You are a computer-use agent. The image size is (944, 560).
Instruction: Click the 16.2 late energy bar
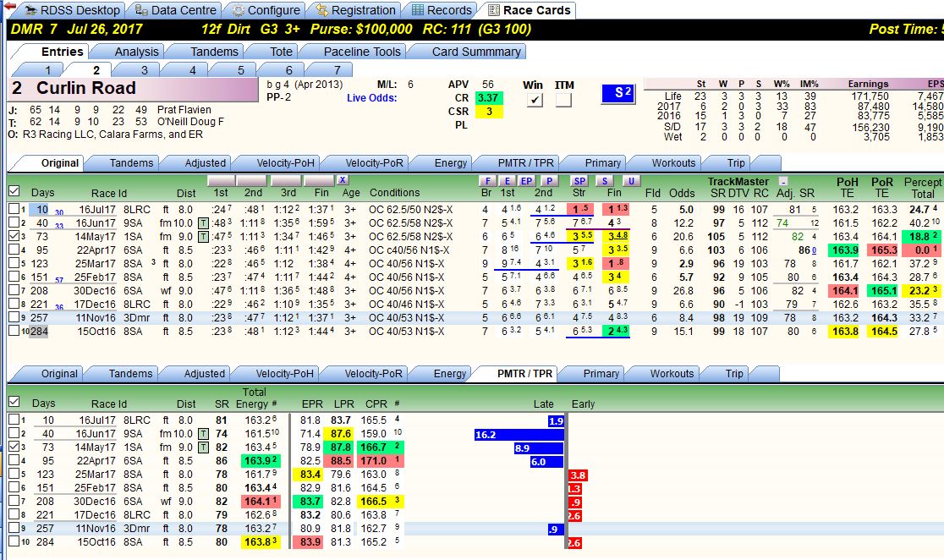coord(519,435)
